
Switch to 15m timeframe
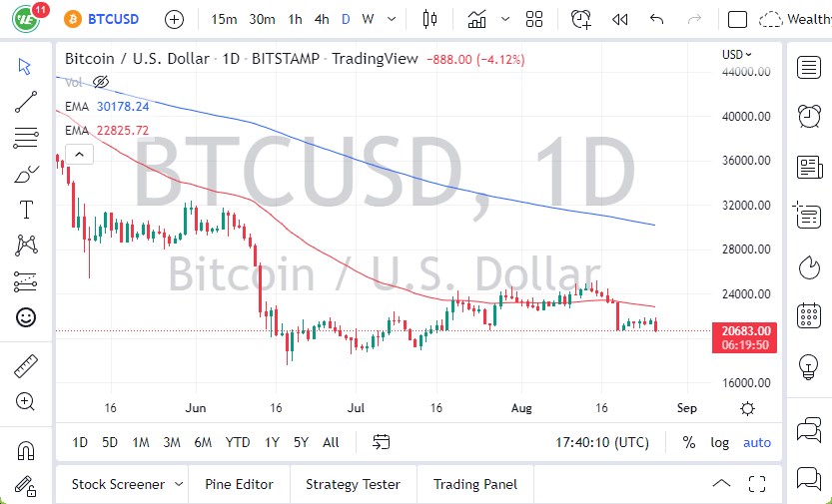pyautogui.click(x=224, y=20)
